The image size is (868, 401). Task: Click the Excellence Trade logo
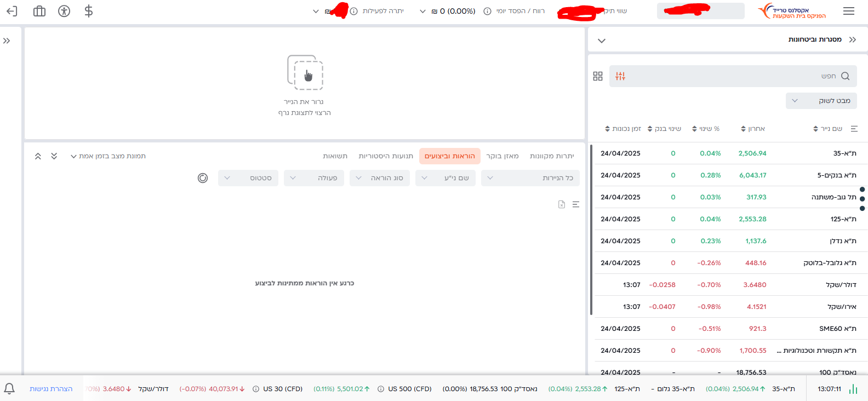click(x=792, y=11)
